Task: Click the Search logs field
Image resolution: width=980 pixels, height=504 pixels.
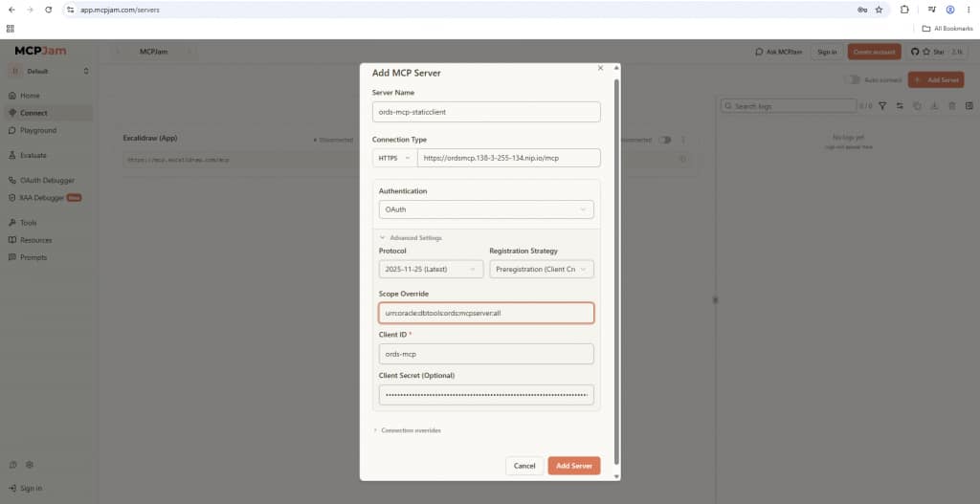Action: pos(789,106)
